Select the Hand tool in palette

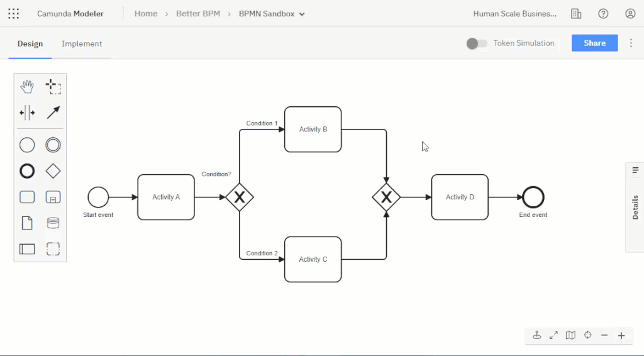[x=27, y=87]
